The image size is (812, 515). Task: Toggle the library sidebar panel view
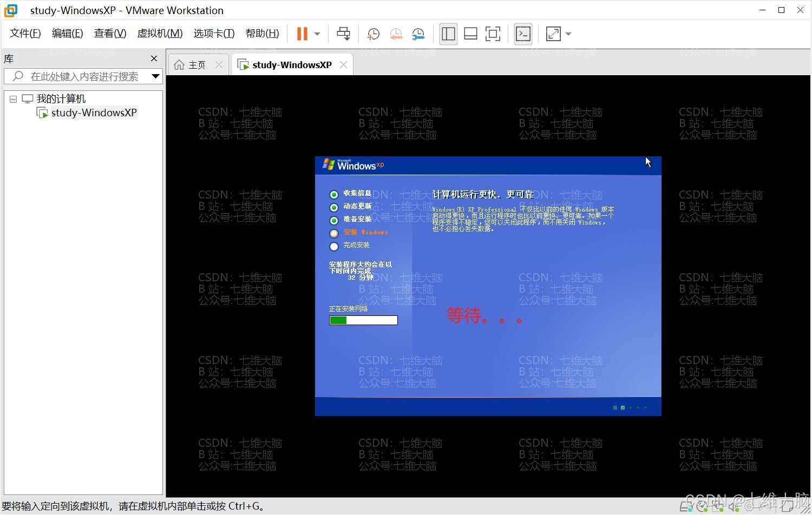coord(448,34)
